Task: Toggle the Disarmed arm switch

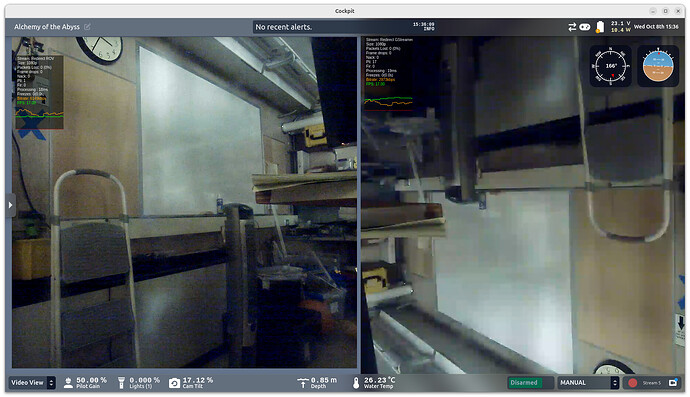Action: [x=531, y=382]
